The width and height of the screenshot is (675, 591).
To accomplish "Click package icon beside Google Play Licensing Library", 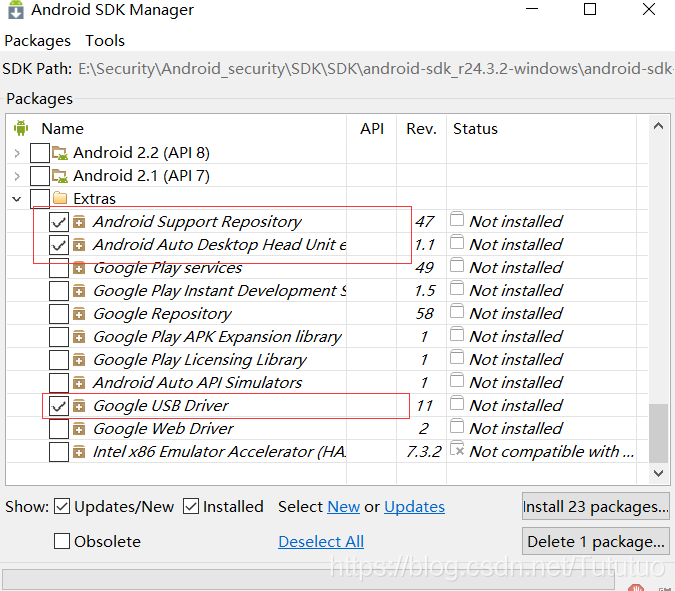I will pos(79,360).
